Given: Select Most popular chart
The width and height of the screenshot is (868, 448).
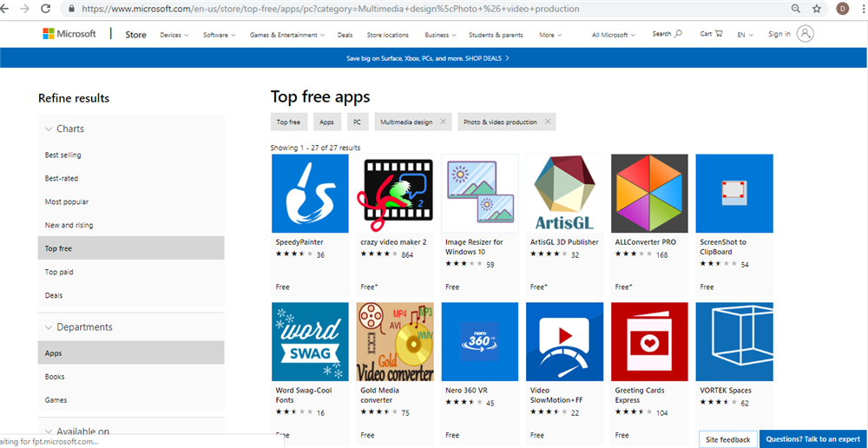Looking at the screenshot, I should coord(131,201).
